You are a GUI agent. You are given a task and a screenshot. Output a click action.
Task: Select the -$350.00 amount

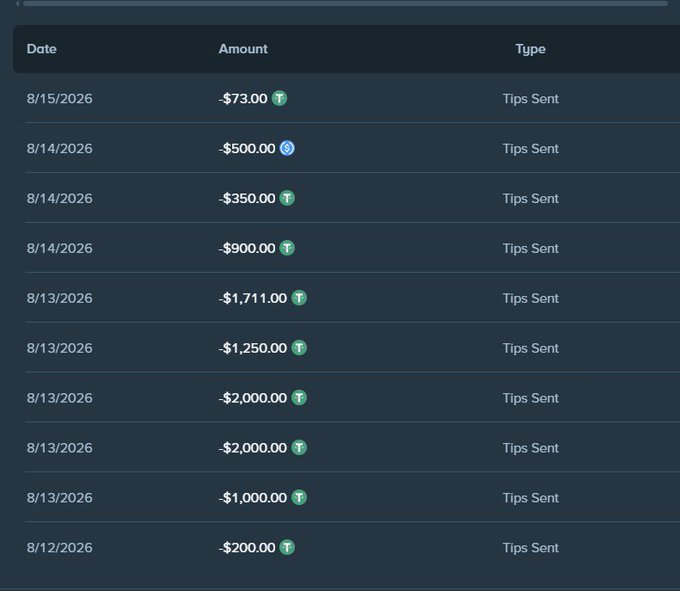(x=247, y=198)
